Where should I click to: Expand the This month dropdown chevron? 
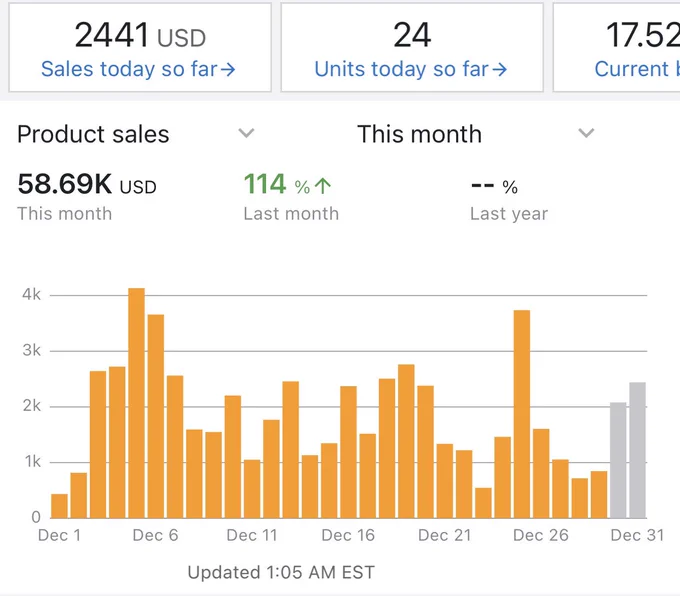586,133
